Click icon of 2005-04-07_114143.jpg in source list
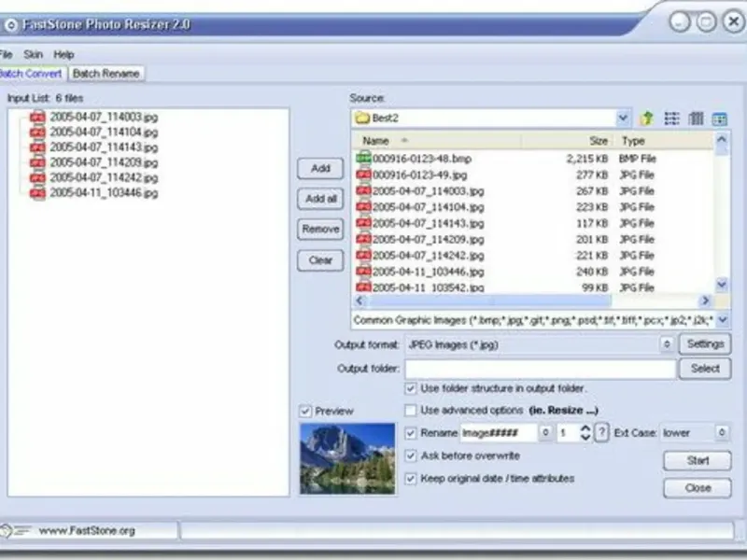 pyautogui.click(x=363, y=222)
